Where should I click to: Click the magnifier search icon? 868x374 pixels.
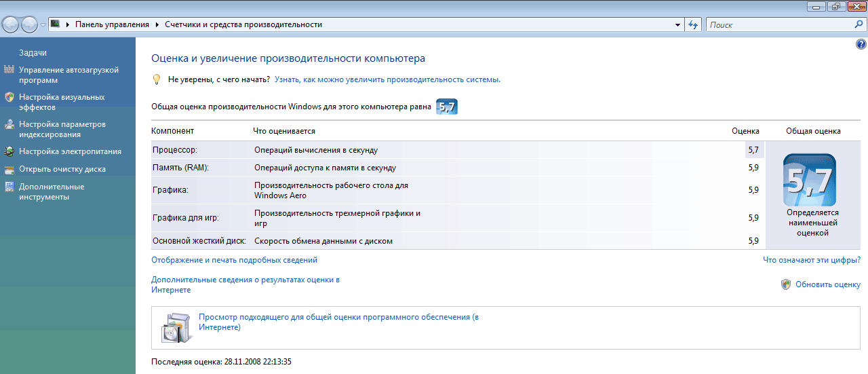click(x=858, y=24)
